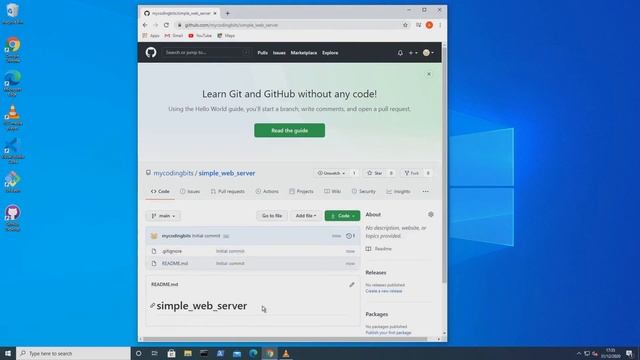Click the Read the guide button
The width and height of the screenshot is (640, 360).
point(289,130)
